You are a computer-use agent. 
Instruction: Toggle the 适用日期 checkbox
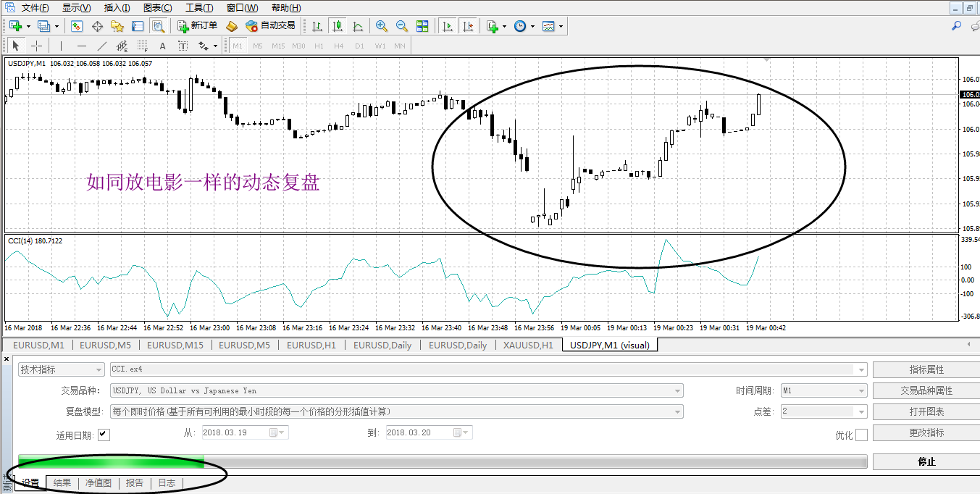pos(104,435)
